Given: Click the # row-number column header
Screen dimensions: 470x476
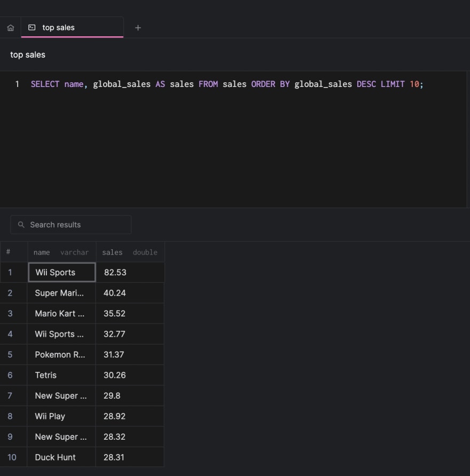Looking at the screenshot, I should [x=14, y=252].
